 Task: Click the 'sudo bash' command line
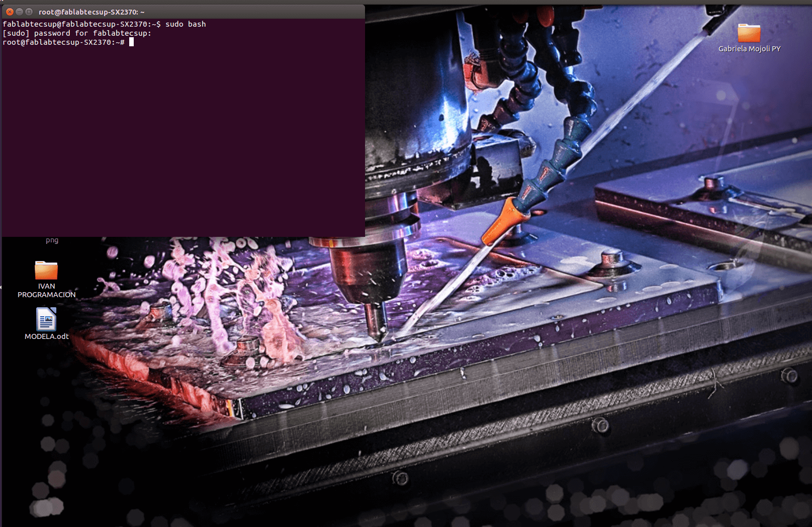[x=105, y=24]
